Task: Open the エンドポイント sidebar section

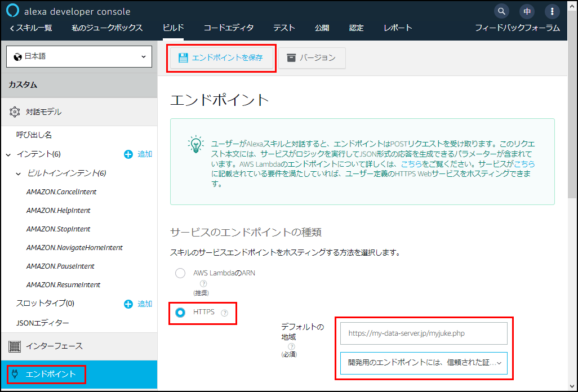Action: click(79, 375)
